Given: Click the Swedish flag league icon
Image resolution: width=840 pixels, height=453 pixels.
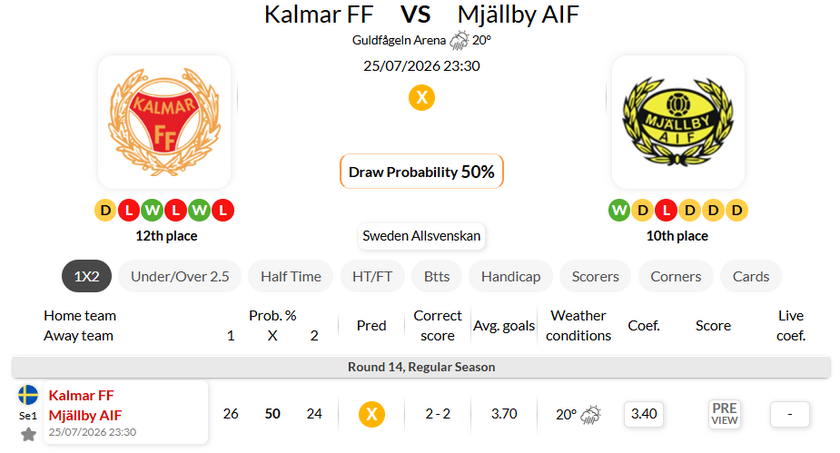Looking at the screenshot, I should pos(28,395).
